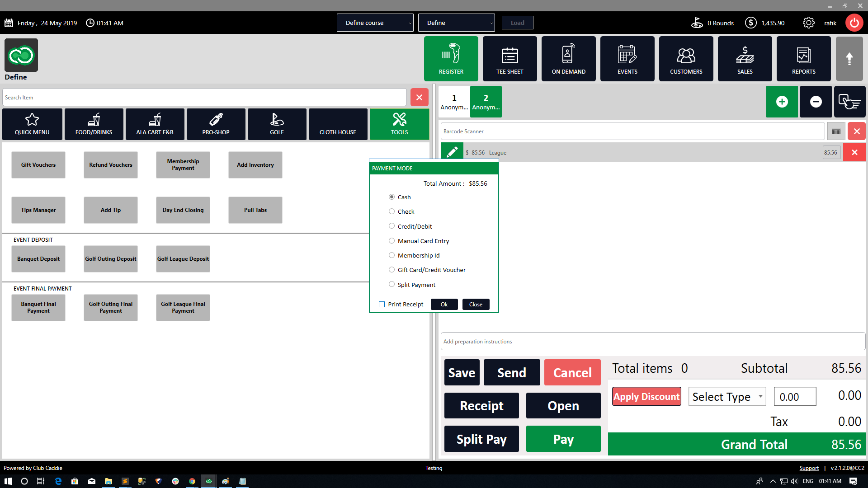Screen dimensions: 868x488
Task: Select Credit/Debit payment mode
Action: [x=392, y=226]
